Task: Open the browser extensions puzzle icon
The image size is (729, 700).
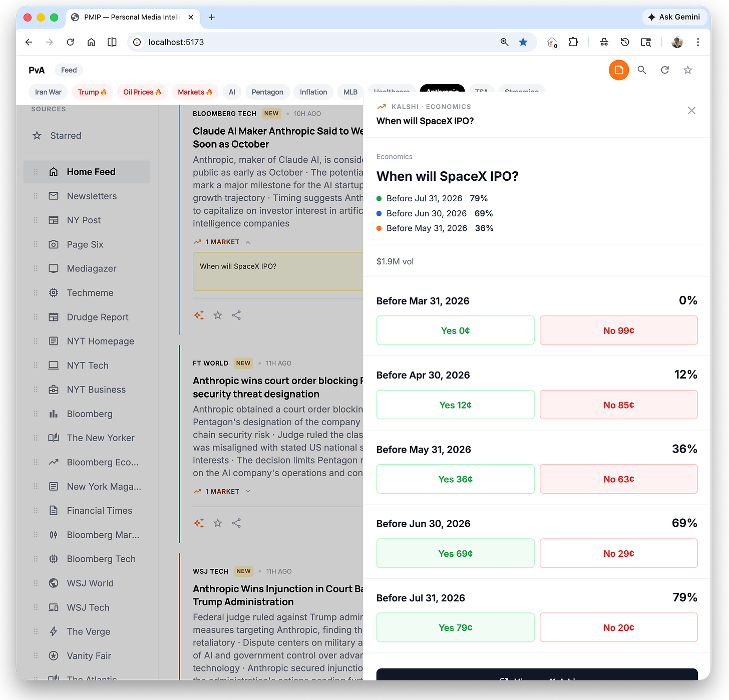Action: click(x=573, y=42)
